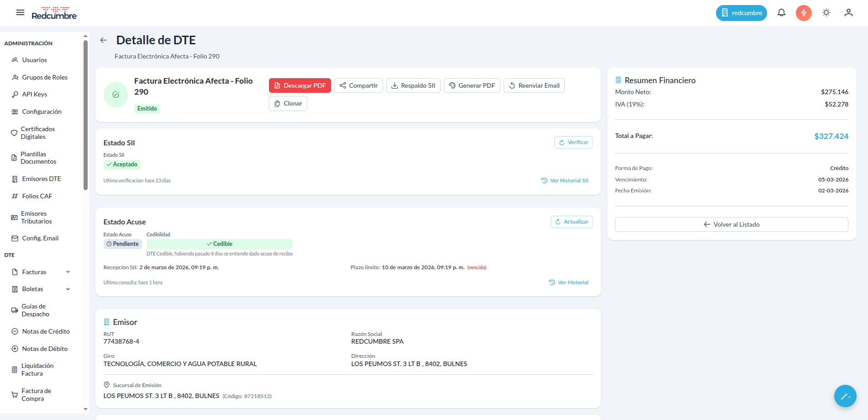Go back using the arrow beside Detalle de DTE
Viewport: 868px width, 420px height.
click(104, 40)
